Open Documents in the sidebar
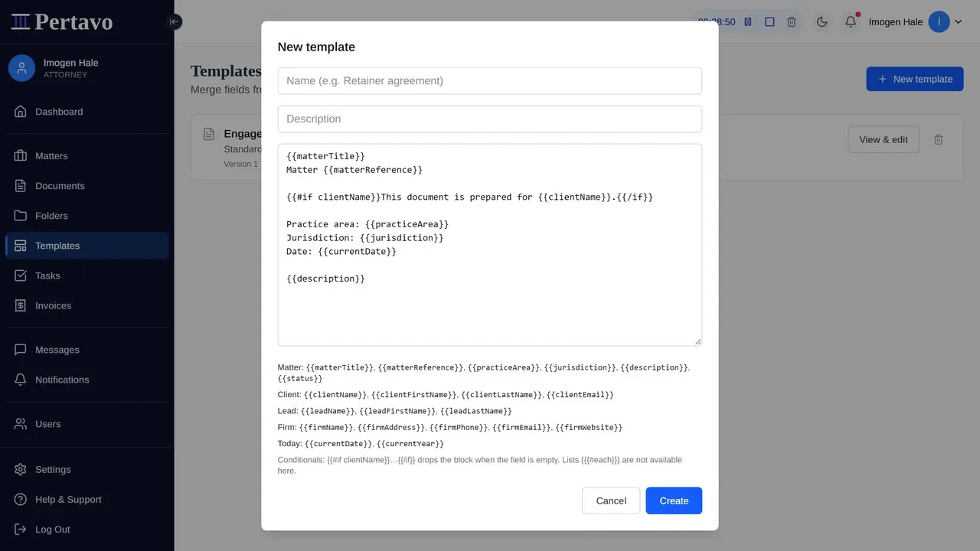Viewport: 980px width, 551px height. tap(87, 186)
